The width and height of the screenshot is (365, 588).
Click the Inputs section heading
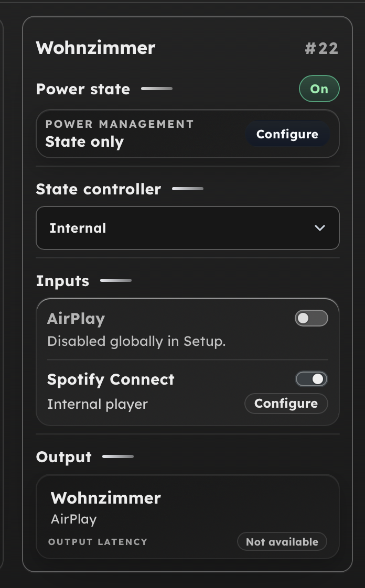[62, 281]
